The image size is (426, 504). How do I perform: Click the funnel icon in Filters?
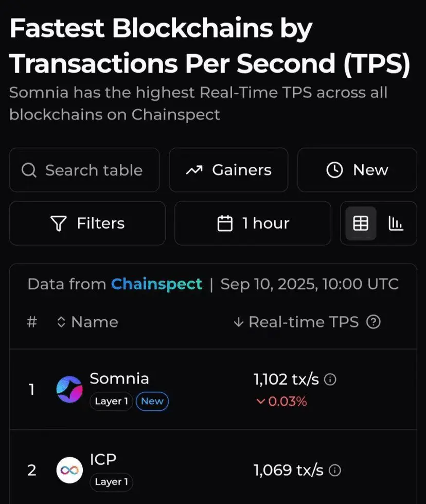(x=59, y=223)
